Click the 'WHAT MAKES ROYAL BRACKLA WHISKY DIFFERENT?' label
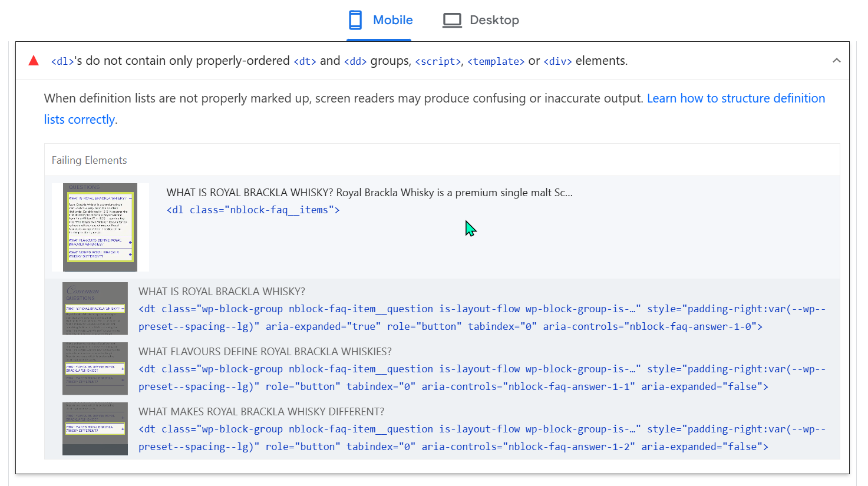The image size is (868, 486). 261,412
